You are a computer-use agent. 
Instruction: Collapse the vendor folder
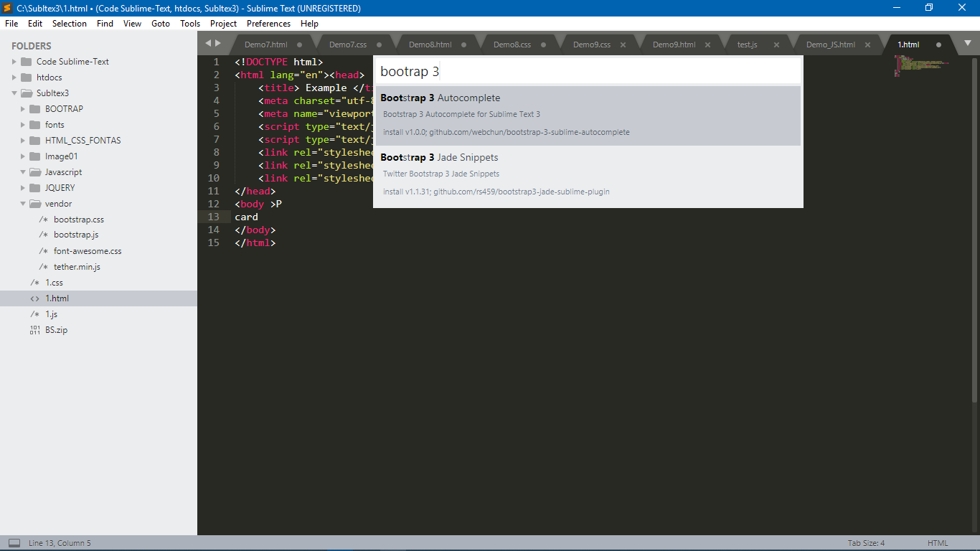pos(22,204)
